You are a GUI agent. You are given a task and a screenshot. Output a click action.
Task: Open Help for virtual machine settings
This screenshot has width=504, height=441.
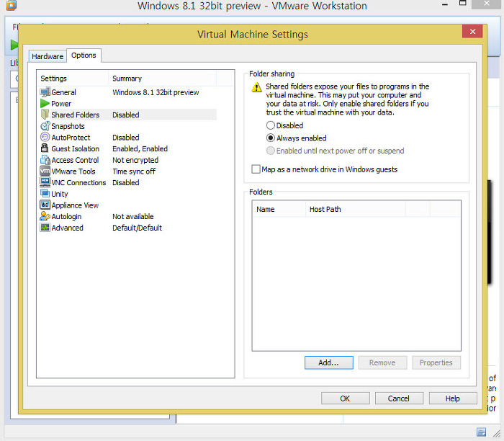click(452, 398)
